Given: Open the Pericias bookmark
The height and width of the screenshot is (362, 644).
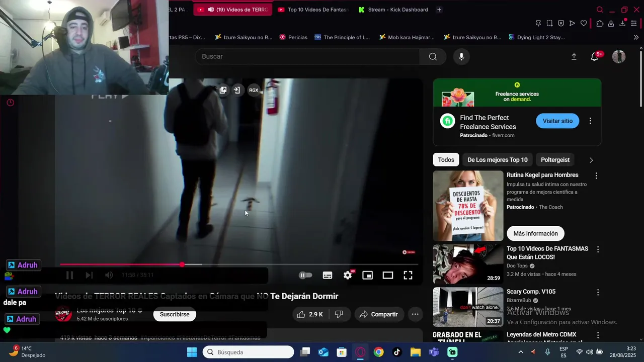Looking at the screenshot, I should [293, 37].
